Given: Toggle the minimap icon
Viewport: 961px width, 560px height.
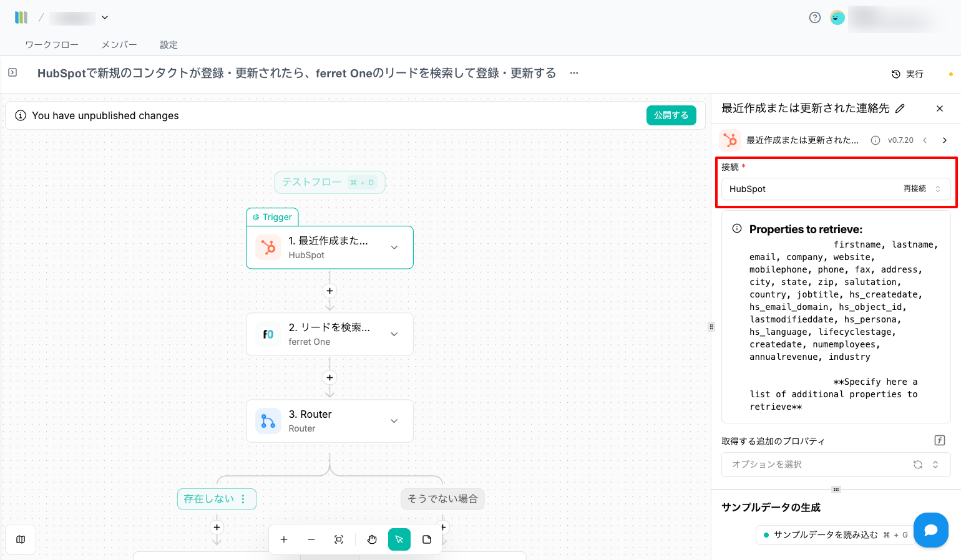Looking at the screenshot, I should [21, 539].
